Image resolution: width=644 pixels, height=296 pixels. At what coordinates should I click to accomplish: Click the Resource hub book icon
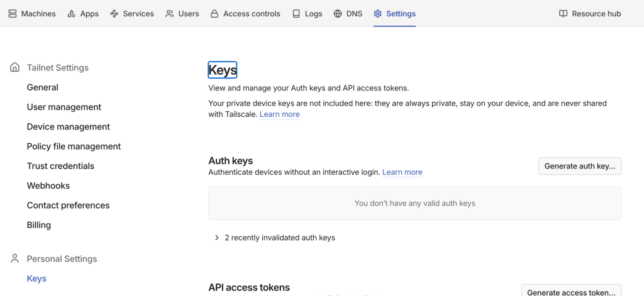tap(563, 13)
